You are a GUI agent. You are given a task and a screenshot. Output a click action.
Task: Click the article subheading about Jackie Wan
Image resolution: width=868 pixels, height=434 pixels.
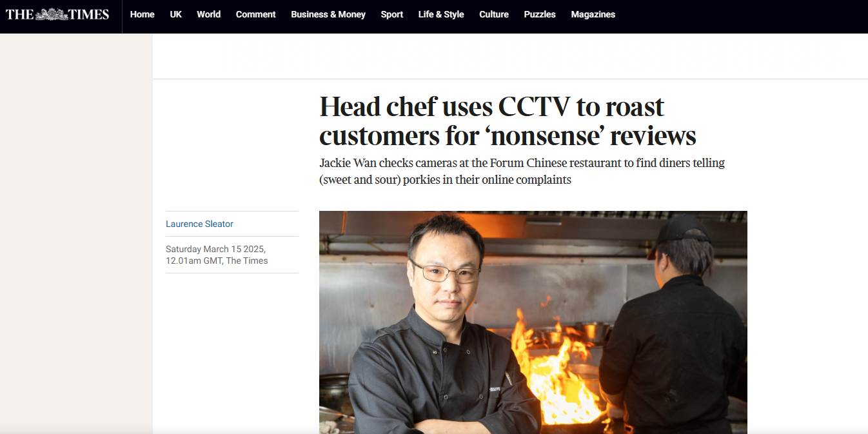[x=522, y=172]
